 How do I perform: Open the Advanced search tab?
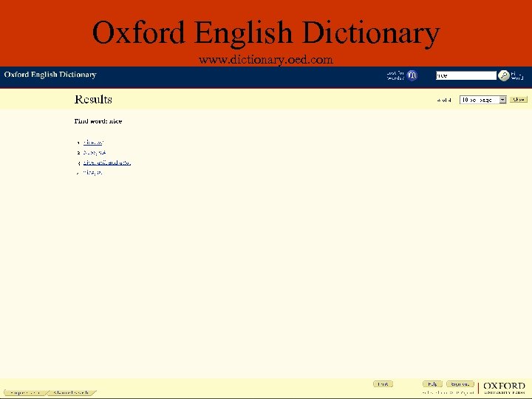coord(71,392)
